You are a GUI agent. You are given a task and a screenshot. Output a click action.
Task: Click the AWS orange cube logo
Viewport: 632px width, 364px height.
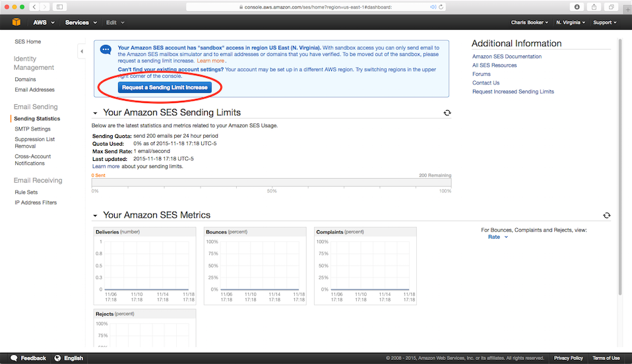[x=16, y=22]
